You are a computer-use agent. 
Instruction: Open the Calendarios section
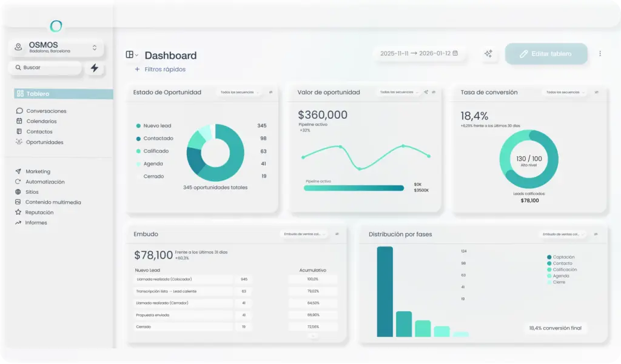coord(41,121)
